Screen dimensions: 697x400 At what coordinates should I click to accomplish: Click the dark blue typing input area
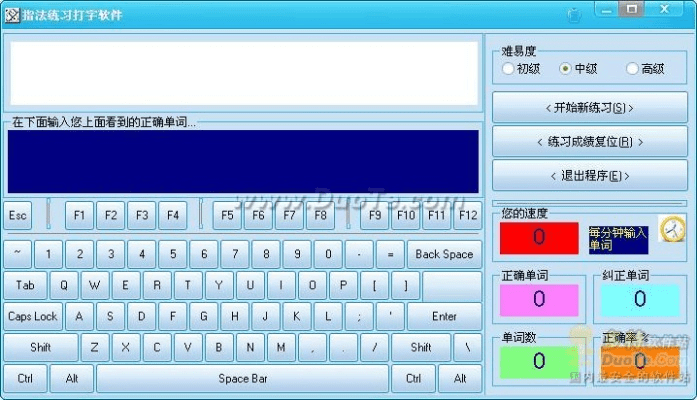pos(243,161)
